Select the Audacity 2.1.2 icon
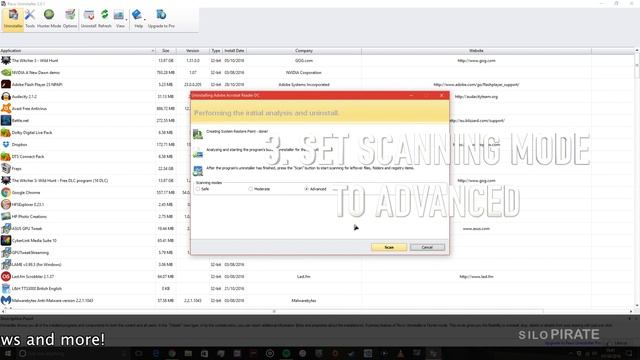640x360 pixels. coord(6,96)
